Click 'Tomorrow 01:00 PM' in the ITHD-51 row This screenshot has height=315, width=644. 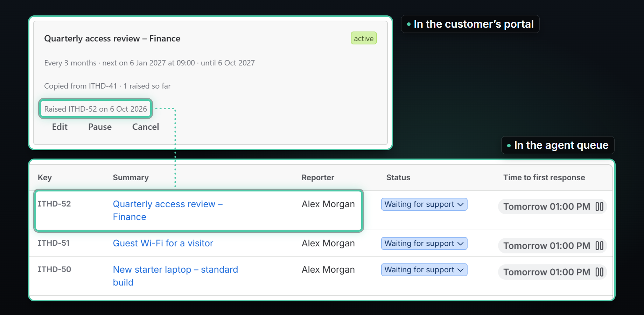coord(547,246)
